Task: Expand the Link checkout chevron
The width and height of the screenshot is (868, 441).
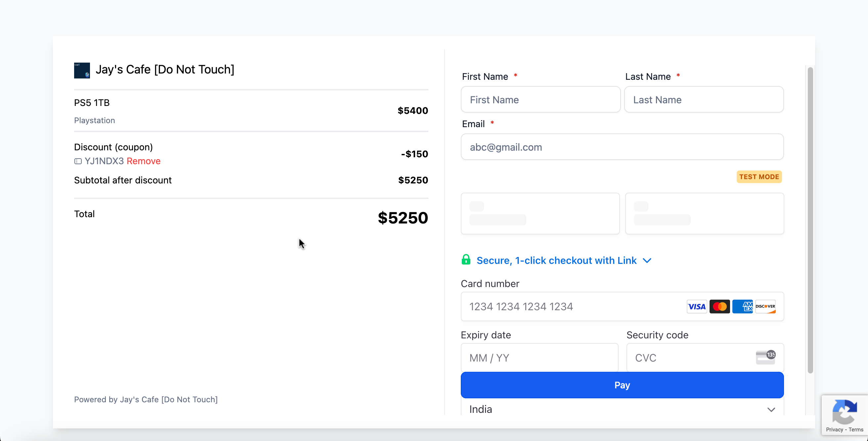Action: (647, 261)
